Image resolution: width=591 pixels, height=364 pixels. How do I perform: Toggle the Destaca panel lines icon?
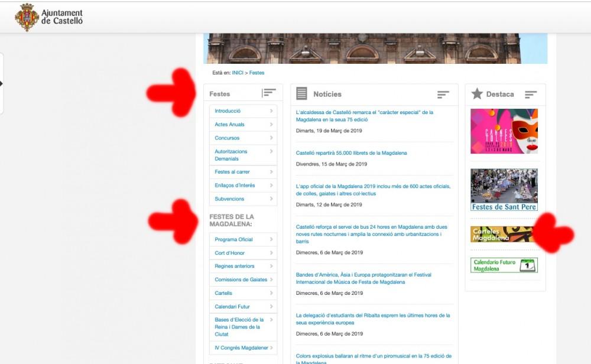531,95
